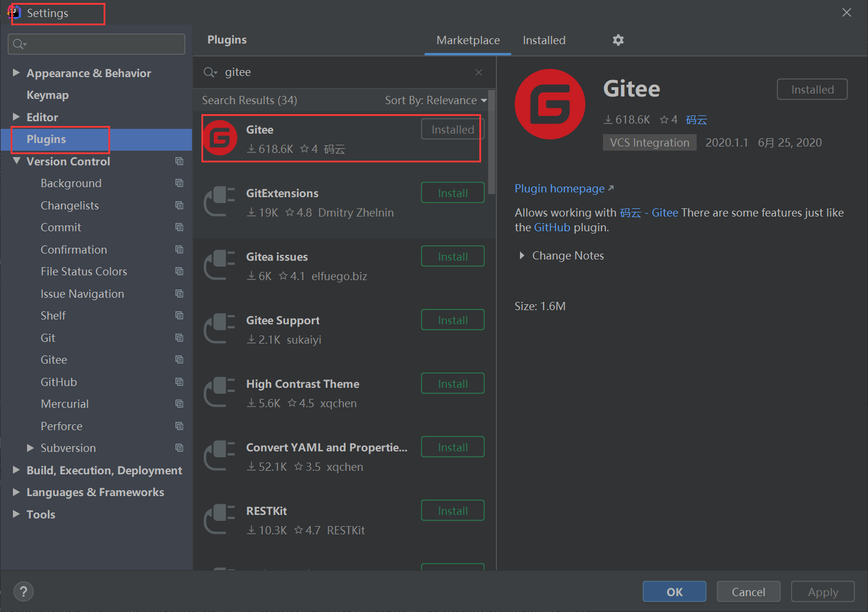Collapse the Version Control section
Viewport: 868px width, 612px height.
[x=16, y=161]
